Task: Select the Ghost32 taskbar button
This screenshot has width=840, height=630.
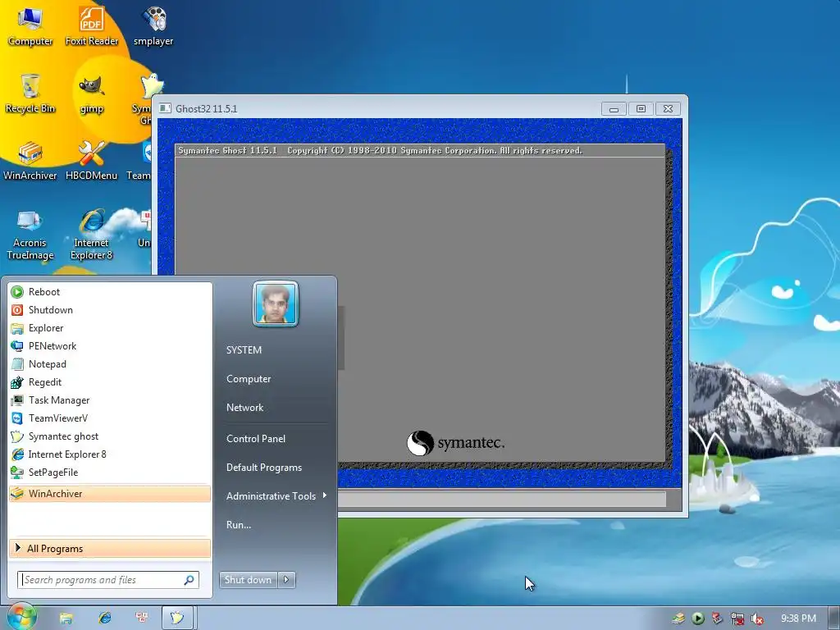Action: pyautogui.click(x=178, y=618)
